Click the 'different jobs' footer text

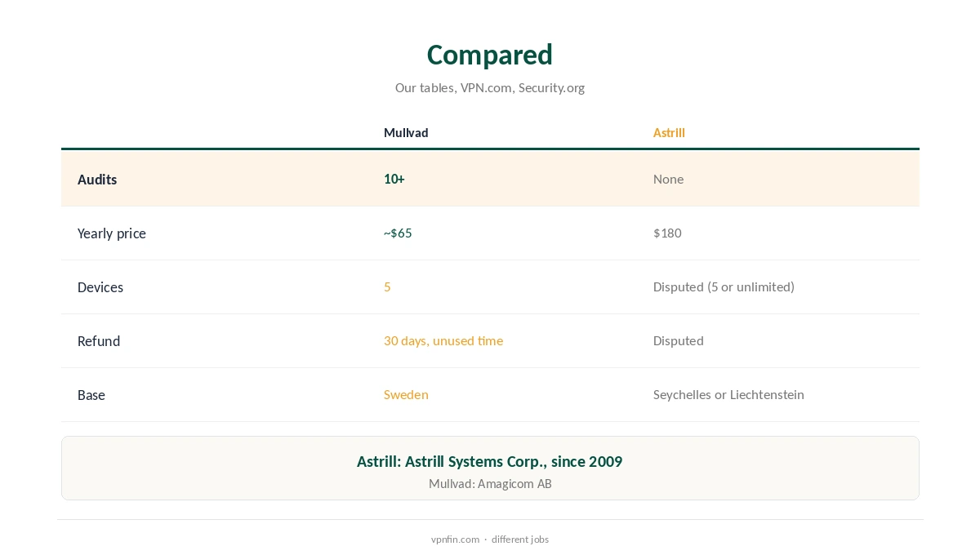click(x=520, y=539)
